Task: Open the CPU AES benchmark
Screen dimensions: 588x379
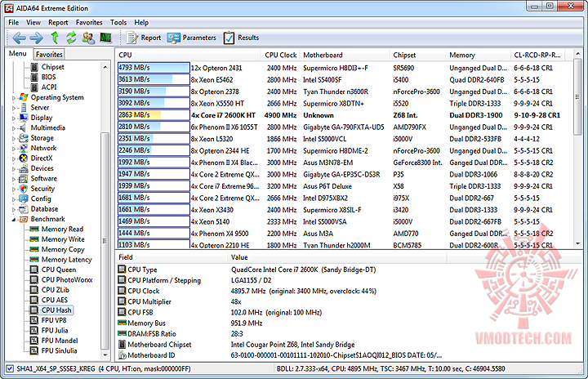Action: (55, 300)
